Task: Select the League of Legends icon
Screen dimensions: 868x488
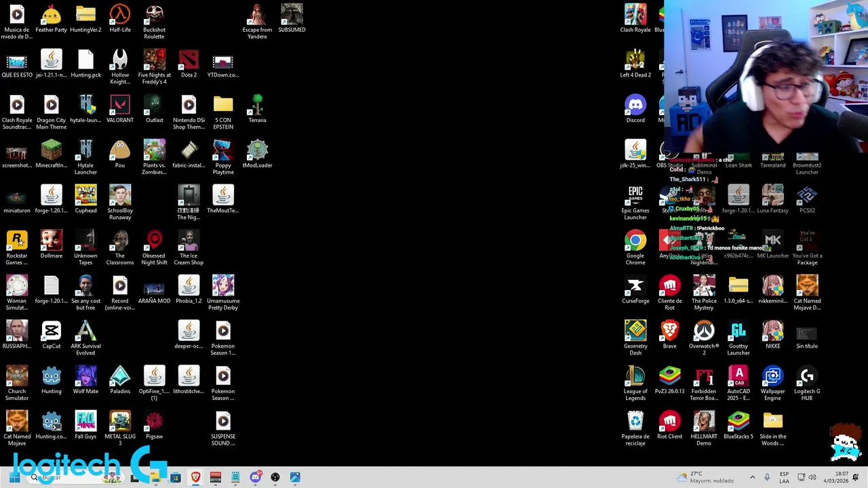Action: 635,384
